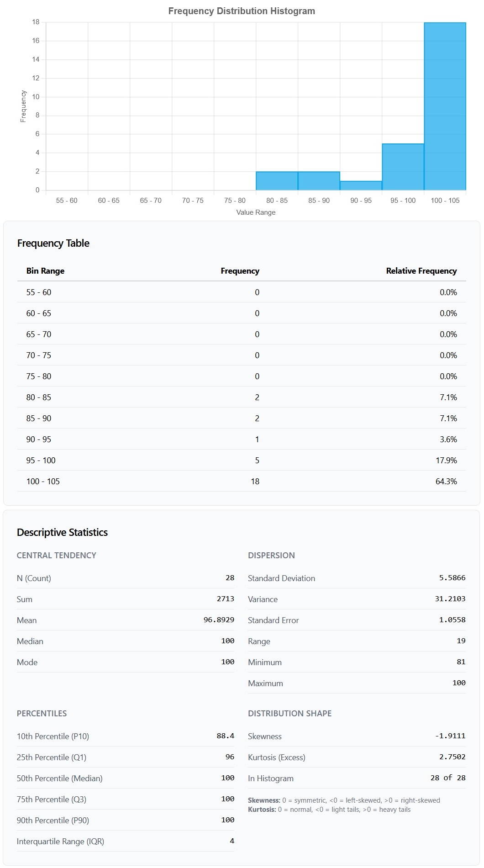Click the 100 - 105 histogram bar

pyautogui.click(x=445, y=106)
